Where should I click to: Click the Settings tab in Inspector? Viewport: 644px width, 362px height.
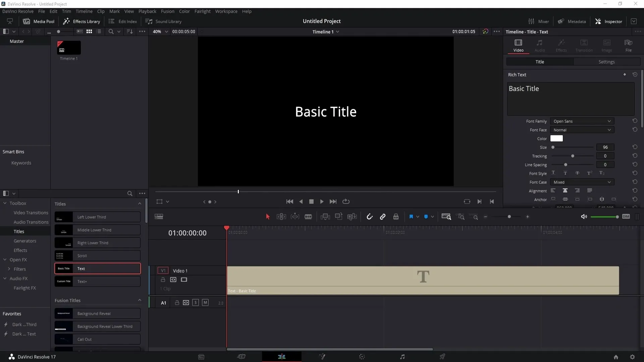[x=606, y=61]
